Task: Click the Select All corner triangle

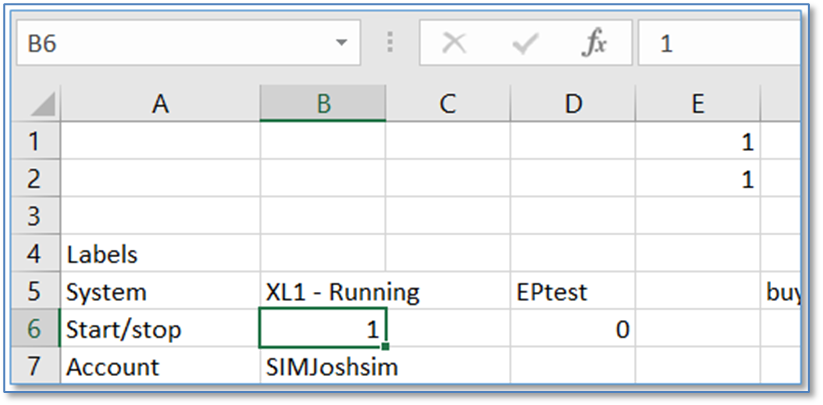Action: tap(40, 103)
